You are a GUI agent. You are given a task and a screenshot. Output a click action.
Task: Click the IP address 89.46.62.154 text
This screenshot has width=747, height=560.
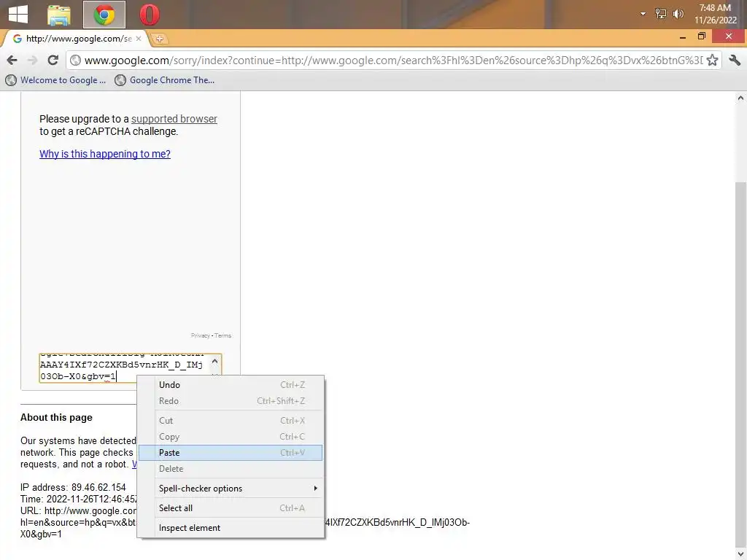click(x=73, y=488)
